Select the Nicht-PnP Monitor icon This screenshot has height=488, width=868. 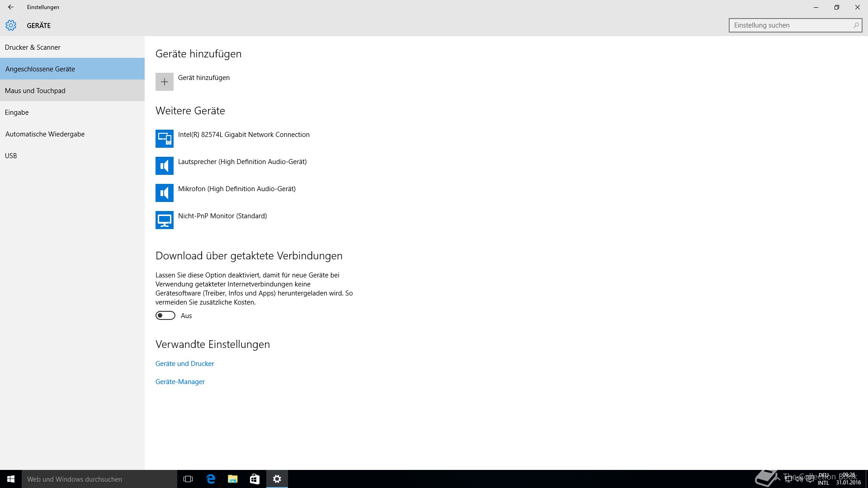pos(165,220)
